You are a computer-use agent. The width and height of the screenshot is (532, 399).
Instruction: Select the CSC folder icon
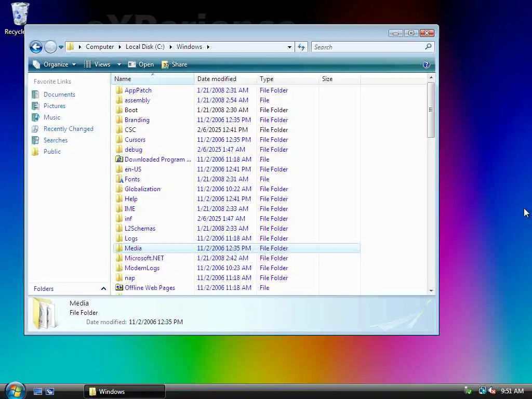pos(119,129)
